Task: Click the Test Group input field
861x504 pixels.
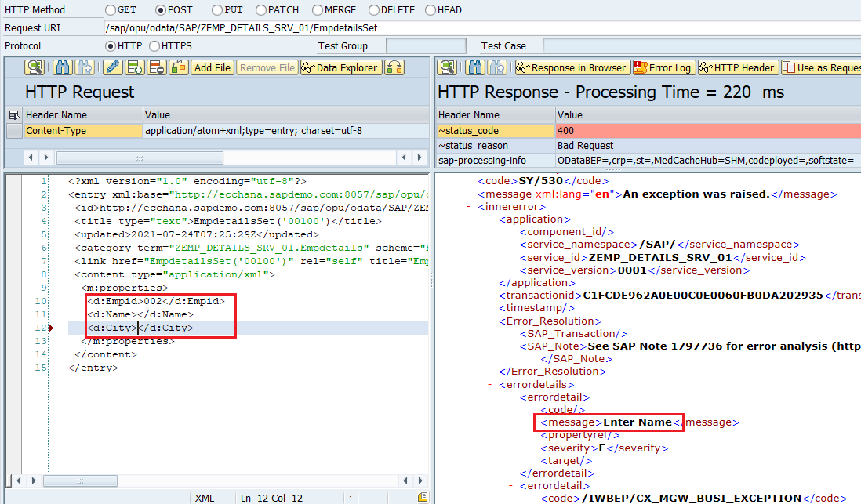Action: pos(426,45)
